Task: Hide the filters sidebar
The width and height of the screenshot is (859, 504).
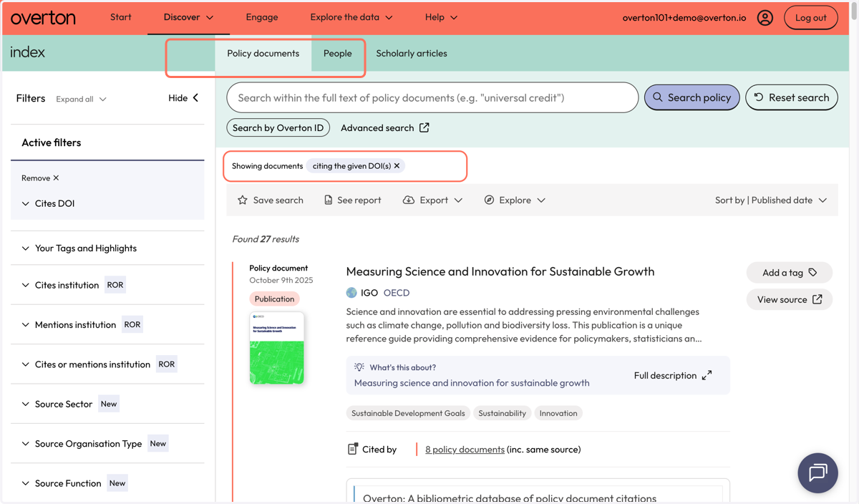Action: tap(183, 98)
